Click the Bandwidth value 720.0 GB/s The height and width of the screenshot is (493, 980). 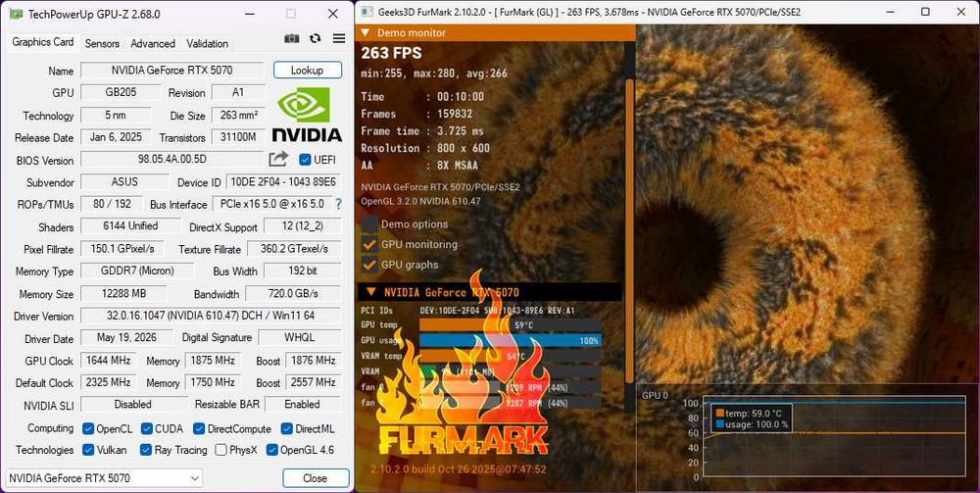click(x=293, y=293)
